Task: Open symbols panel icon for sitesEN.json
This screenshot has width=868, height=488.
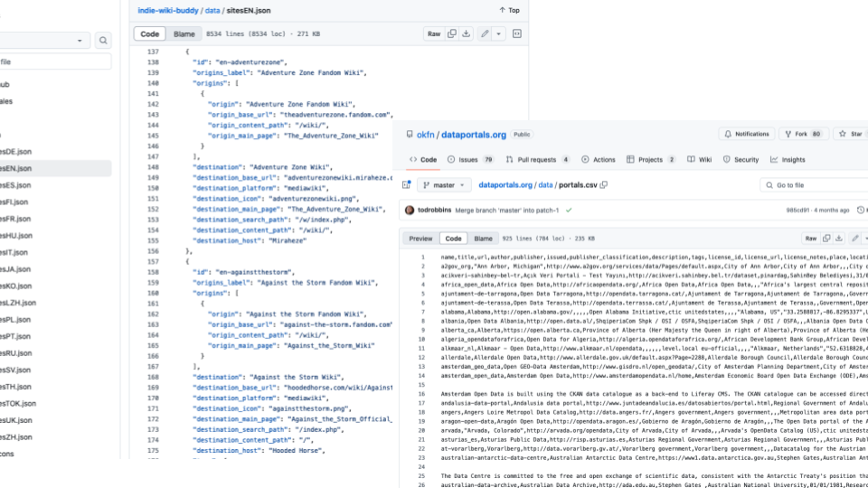Action: pos(516,33)
